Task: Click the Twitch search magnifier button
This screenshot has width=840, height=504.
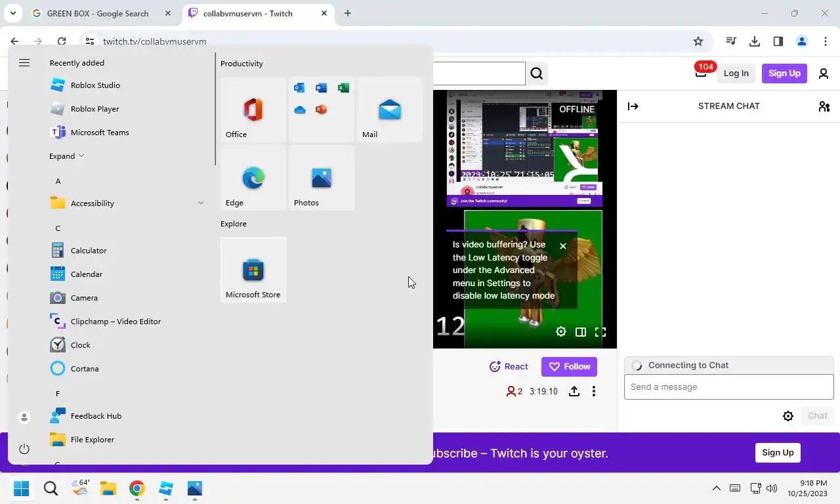Action: pos(537,73)
